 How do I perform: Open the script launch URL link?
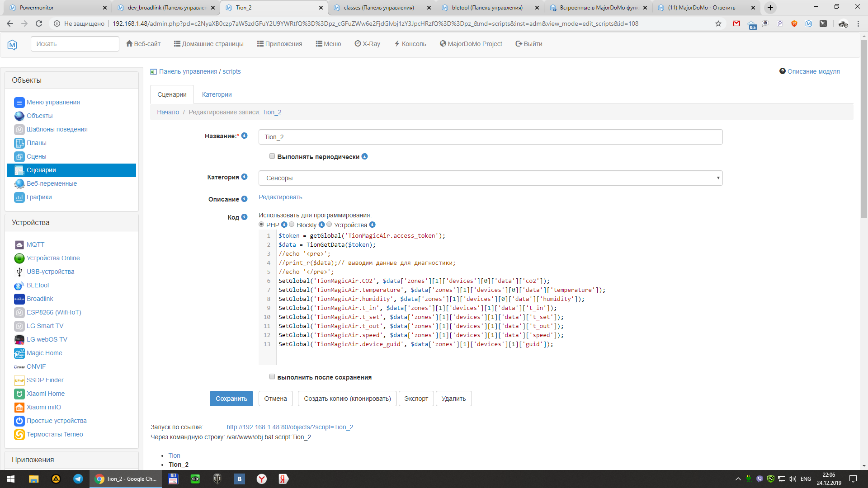(x=290, y=427)
